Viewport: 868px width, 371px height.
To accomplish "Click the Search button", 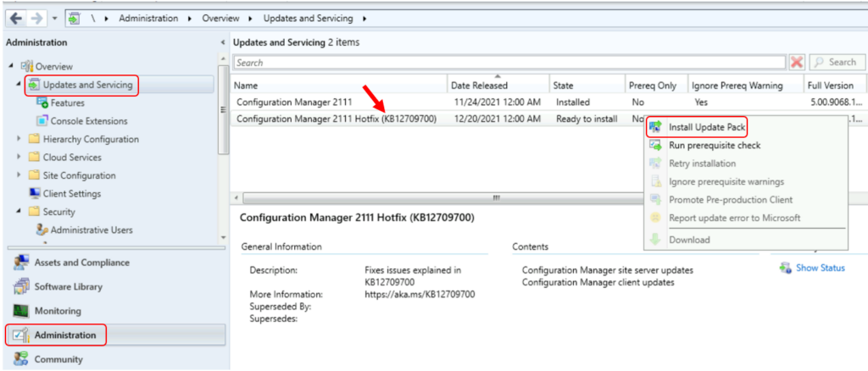I will coord(837,63).
